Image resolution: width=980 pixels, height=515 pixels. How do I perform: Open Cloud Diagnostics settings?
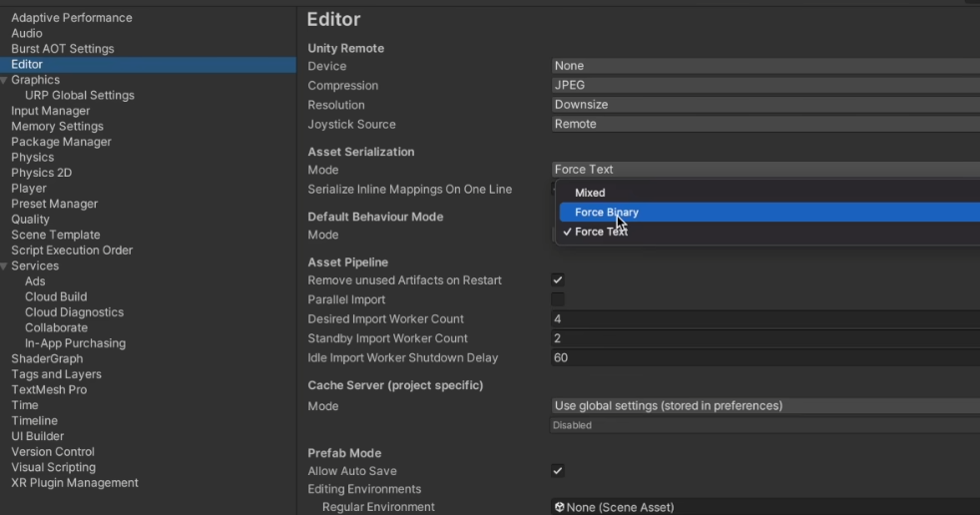75,312
